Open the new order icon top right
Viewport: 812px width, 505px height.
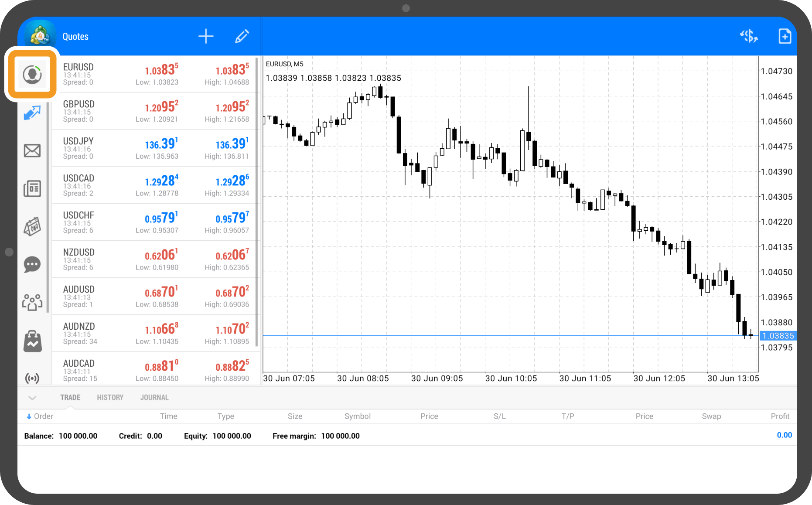point(785,36)
